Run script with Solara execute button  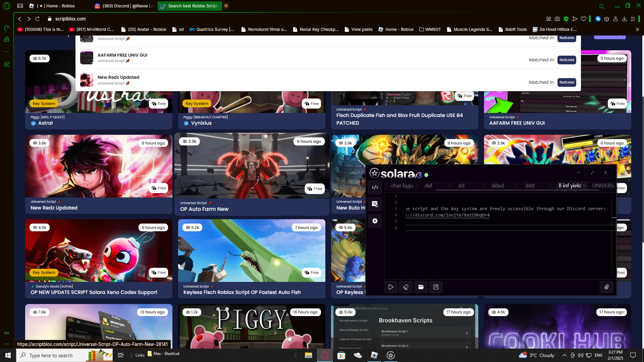(391, 287)
